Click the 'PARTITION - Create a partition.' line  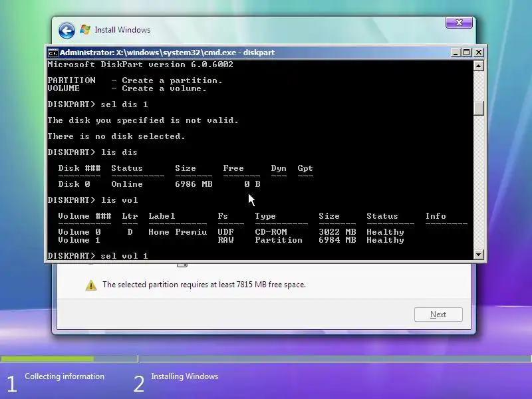coord(135,80)
